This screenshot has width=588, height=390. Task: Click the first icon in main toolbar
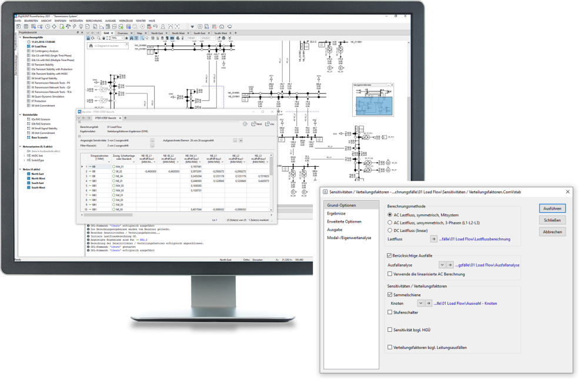[x=18, y=26]
